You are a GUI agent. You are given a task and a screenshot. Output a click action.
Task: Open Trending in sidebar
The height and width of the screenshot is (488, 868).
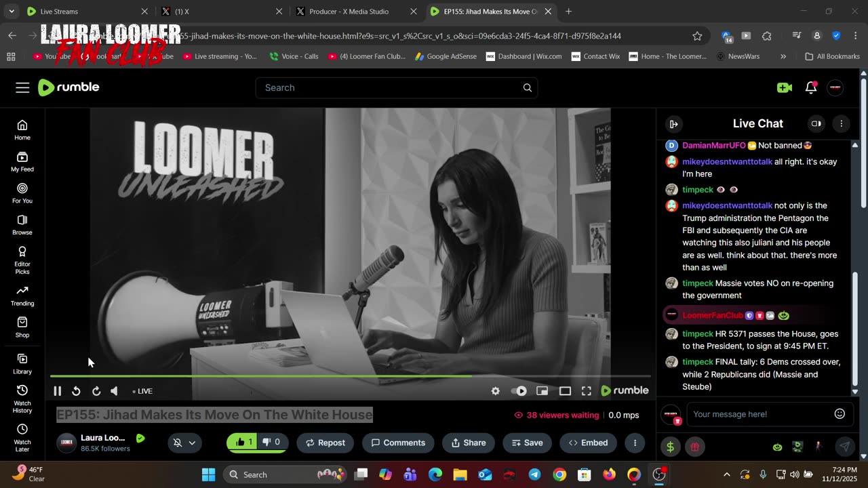tap(22, 296)
